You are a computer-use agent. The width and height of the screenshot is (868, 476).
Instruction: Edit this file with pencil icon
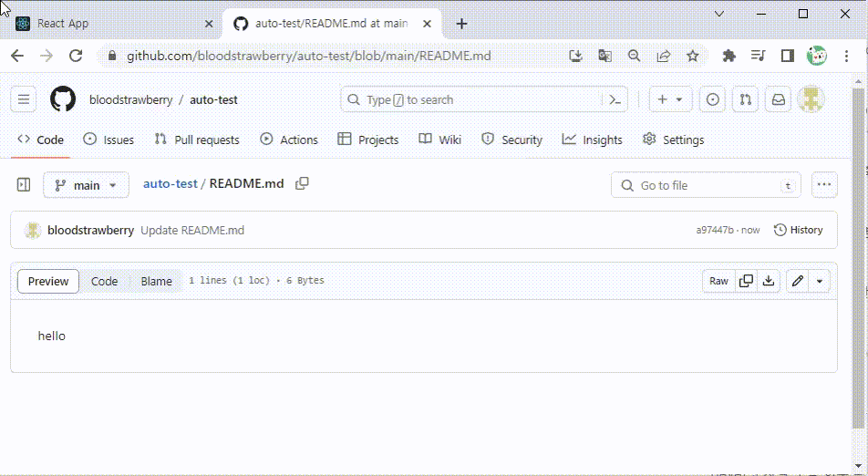(798, 281)
